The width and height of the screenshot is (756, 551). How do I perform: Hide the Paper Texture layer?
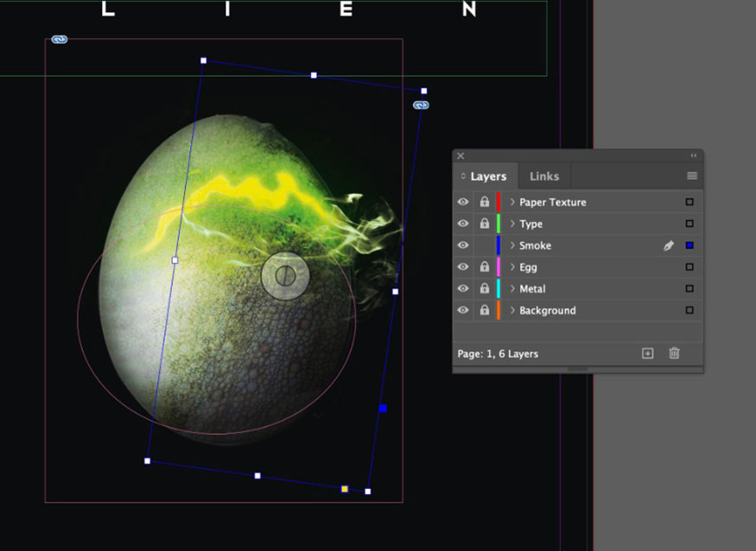[463, 202]
